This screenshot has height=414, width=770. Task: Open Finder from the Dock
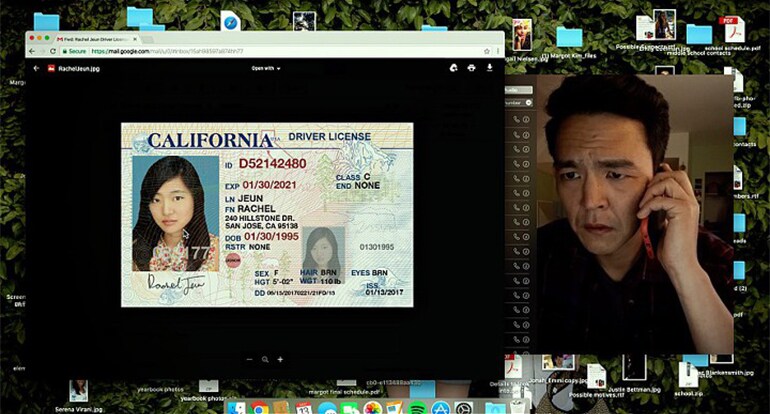237,409
